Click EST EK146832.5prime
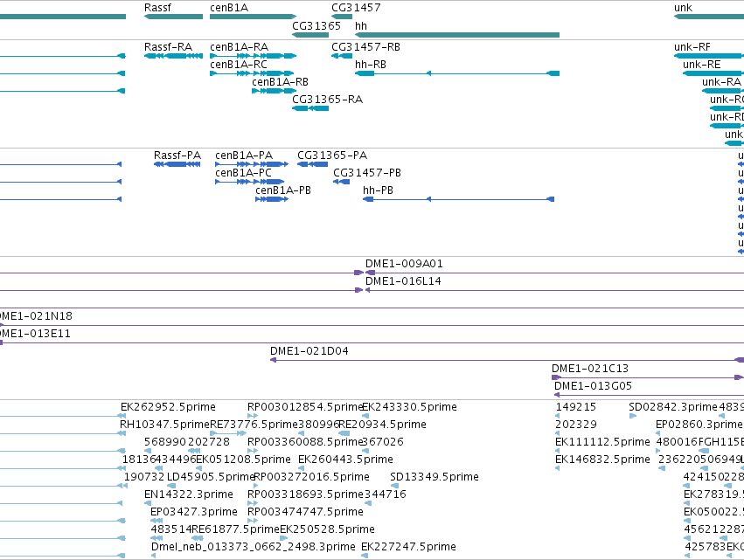 point(602,460)
